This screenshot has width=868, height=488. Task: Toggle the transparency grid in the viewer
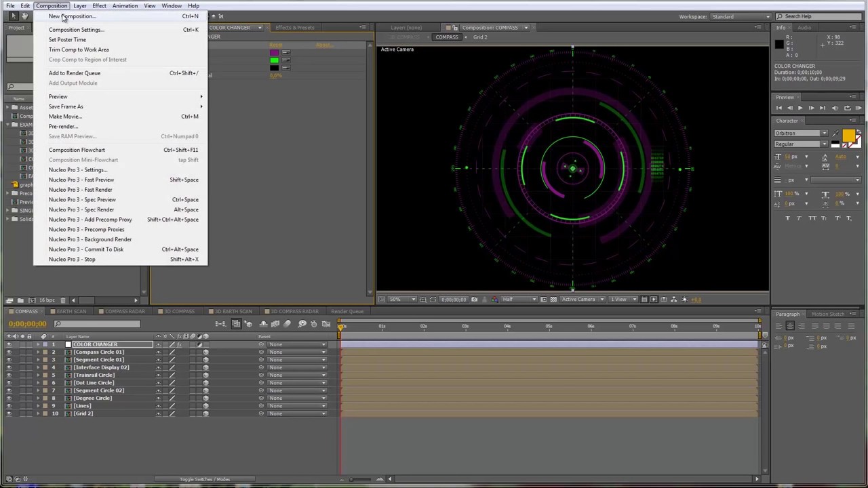pyautogui.click(x=553, y=300)
